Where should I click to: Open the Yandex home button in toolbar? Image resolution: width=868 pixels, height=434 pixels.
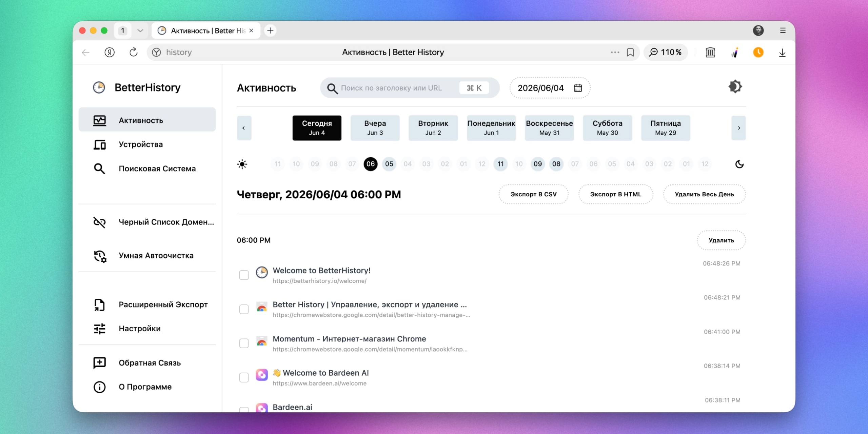click(110, 52)
